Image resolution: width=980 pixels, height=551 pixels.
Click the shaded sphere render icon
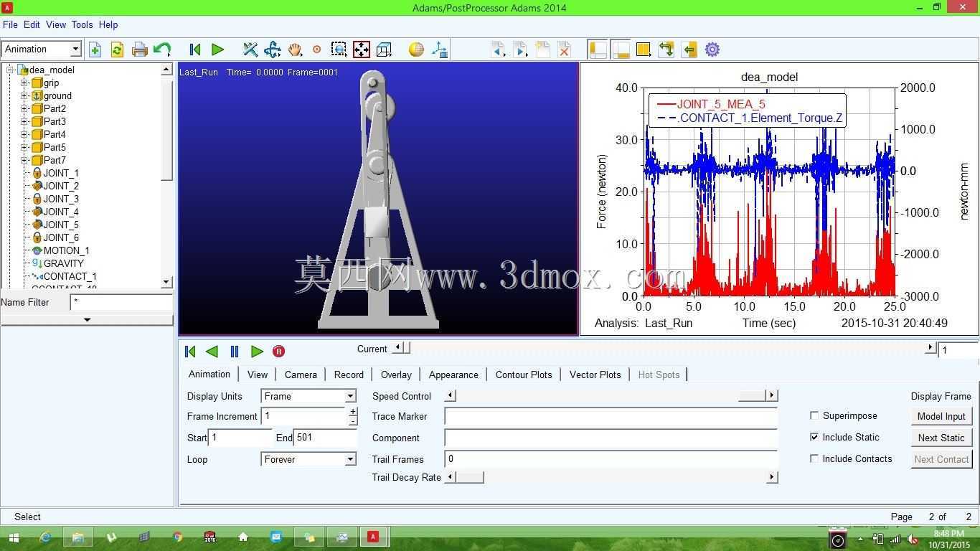click(416, 50)
